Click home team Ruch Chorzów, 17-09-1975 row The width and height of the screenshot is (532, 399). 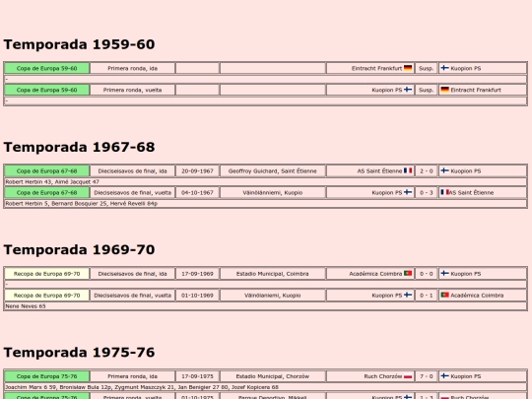[383, 376]
